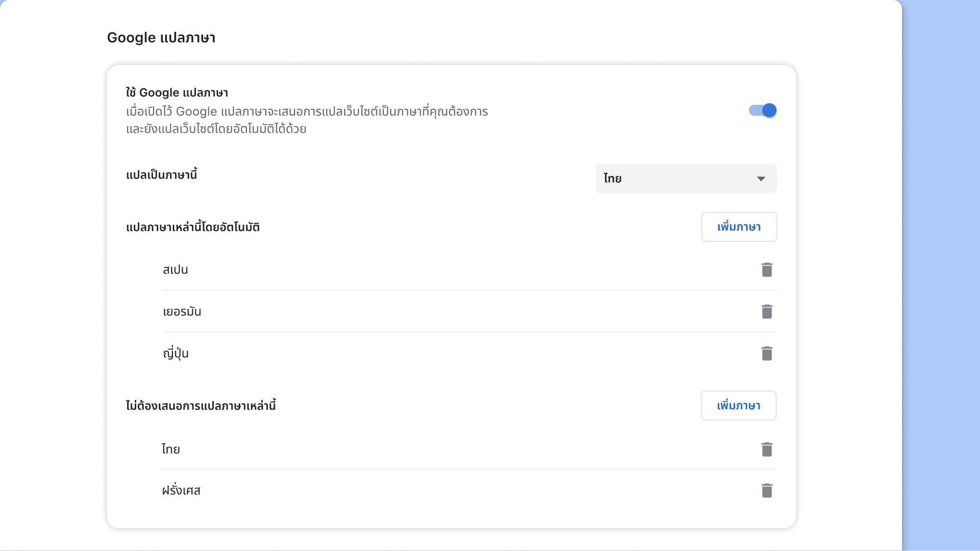980x551 pixels.
Task: Select the แปลภาษาเหล่านี้โดยอัตโนมัติ section header
Action: 192,227
